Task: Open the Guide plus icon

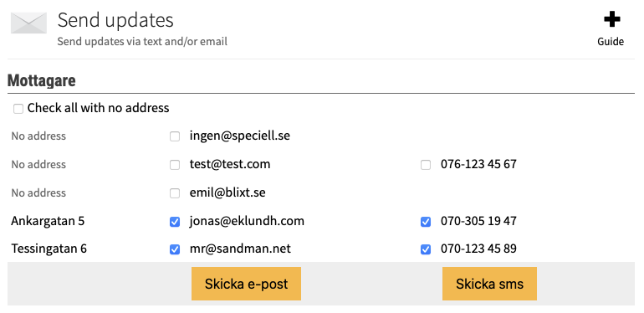Action: [x=611, y=19]
